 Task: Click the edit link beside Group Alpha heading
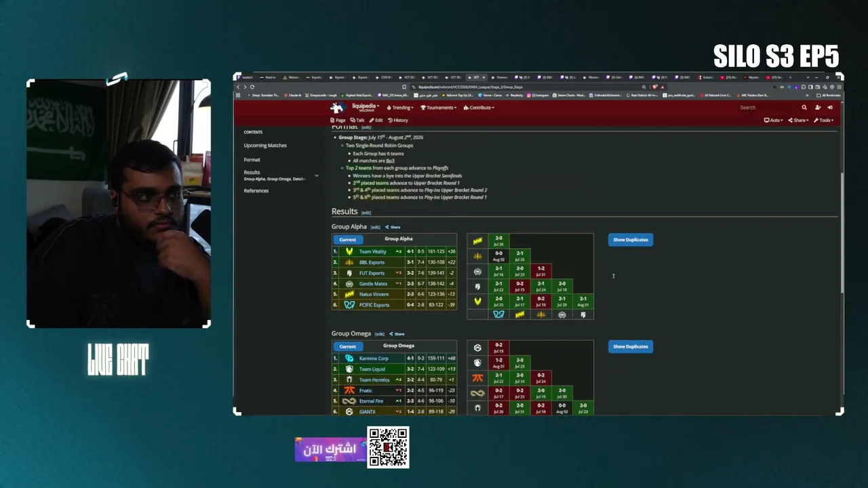(x=375, y=227)
